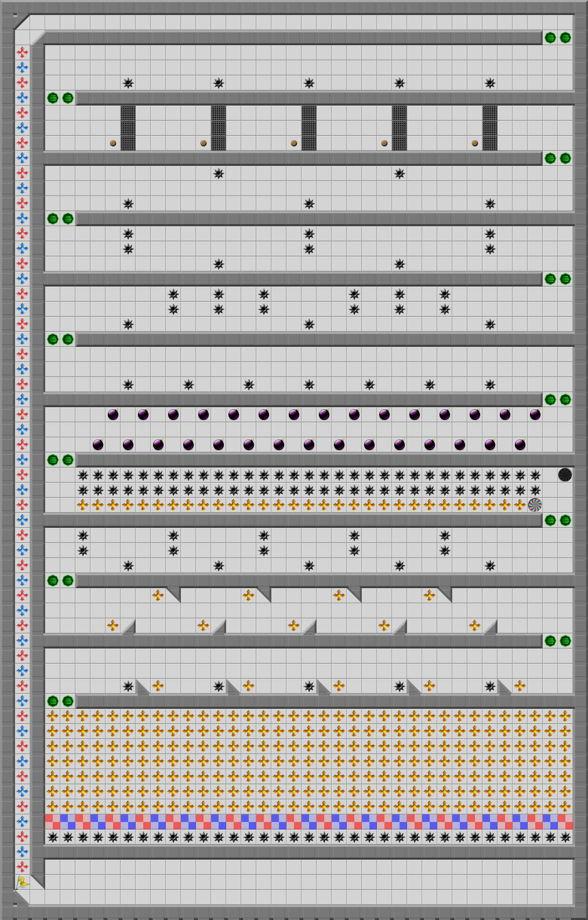Click leftmost spiked mine in the topmost mine row
The width and height of the screenshot is (588, 920).
(128, 83)
